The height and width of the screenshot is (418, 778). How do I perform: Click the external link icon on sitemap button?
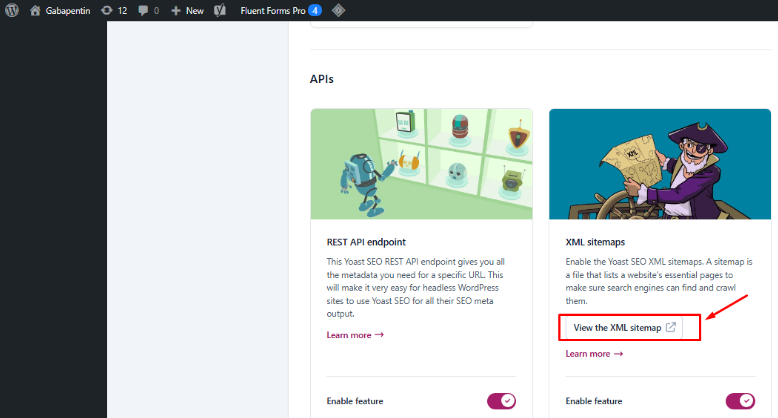tap(671, 327)
